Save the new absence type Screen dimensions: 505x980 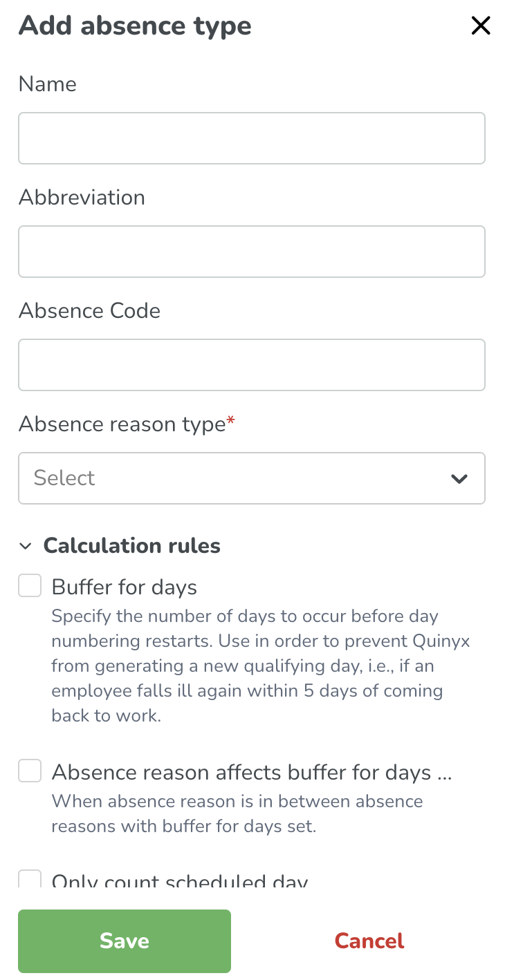(x=125, y=941)
